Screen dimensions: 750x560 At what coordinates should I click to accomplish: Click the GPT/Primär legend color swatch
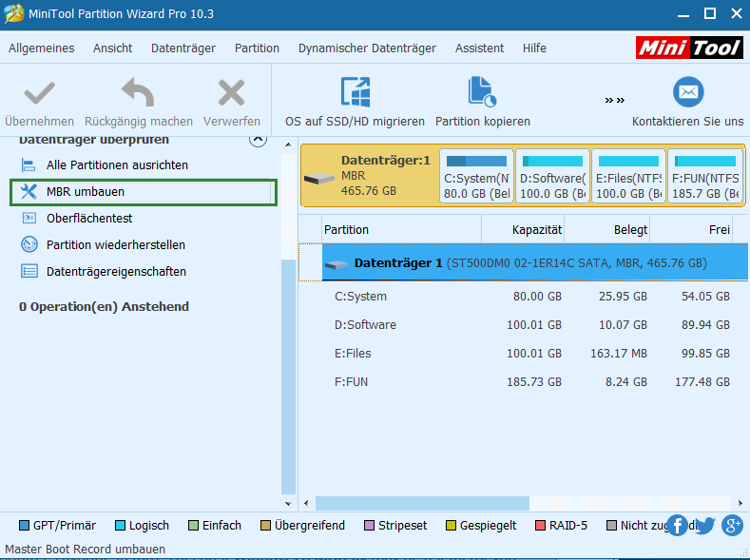pyautogui.click(x=24, y=526)
